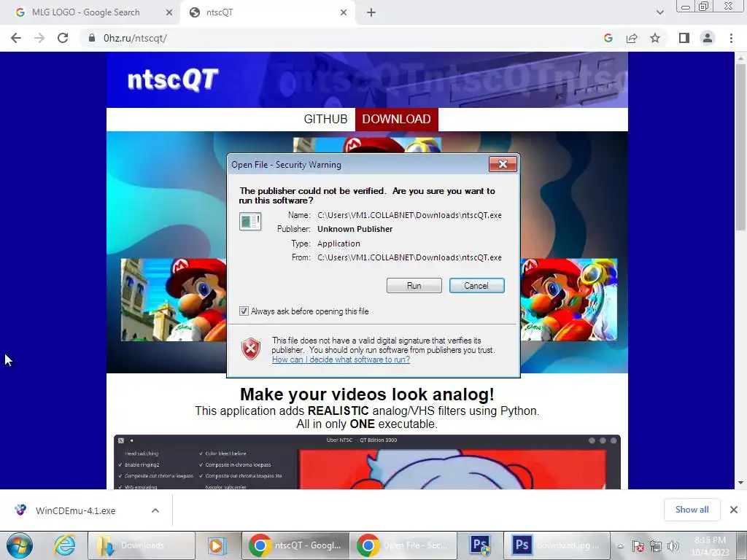
Task: Open the Windows Start menu
Action: (x=20, y=545)
